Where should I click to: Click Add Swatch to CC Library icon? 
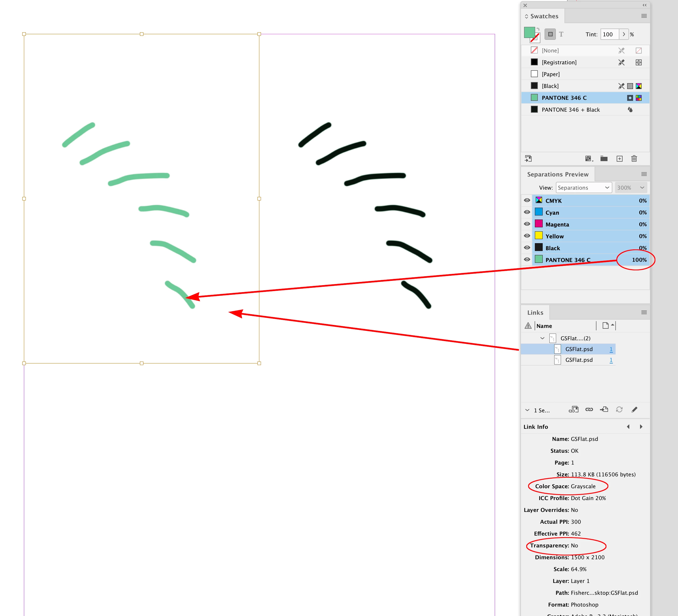point(528,159)
